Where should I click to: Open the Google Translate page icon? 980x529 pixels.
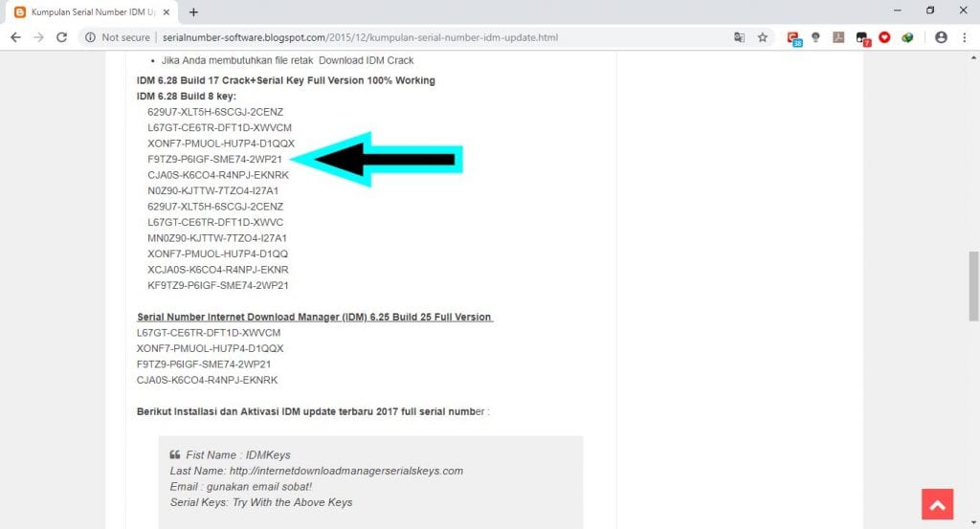coord(740,37)
